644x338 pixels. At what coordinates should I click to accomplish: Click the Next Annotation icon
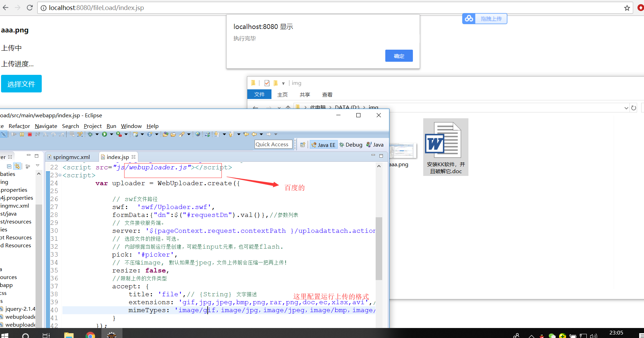click(217, 134)
